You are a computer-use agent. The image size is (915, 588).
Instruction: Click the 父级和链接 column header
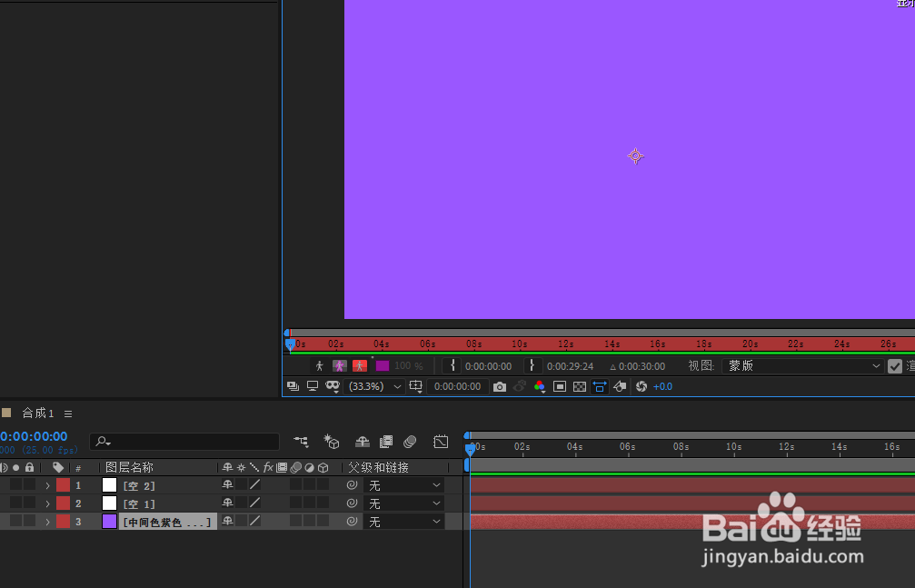tap(378, 468)
